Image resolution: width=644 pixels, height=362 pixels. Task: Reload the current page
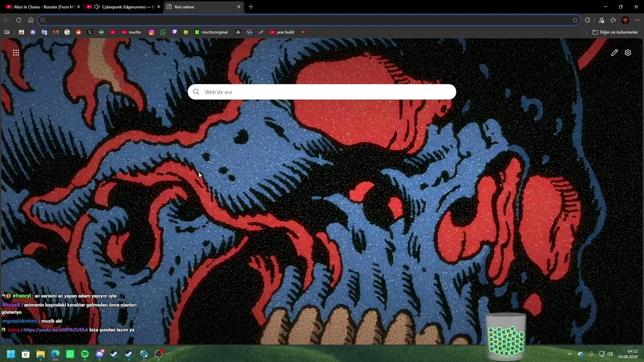click(x=19, y=20)
